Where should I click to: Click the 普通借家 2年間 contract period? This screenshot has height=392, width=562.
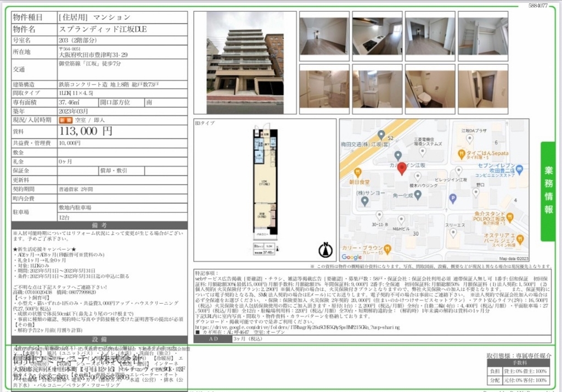(76, 189)
